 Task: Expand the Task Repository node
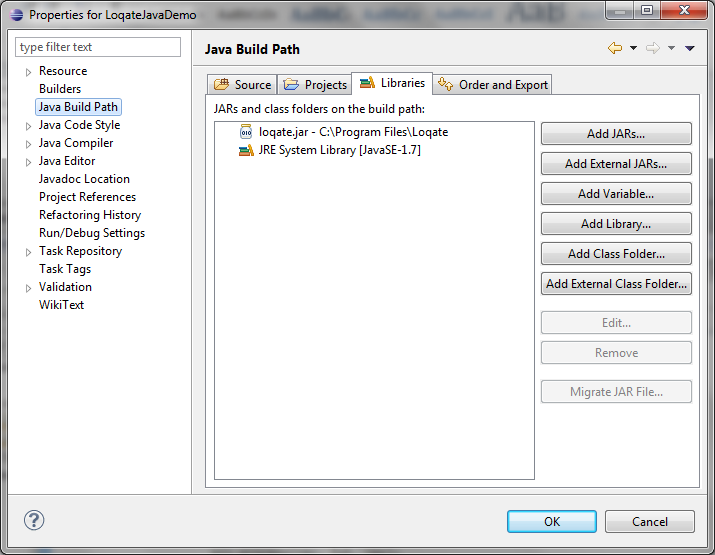(28, 252)
